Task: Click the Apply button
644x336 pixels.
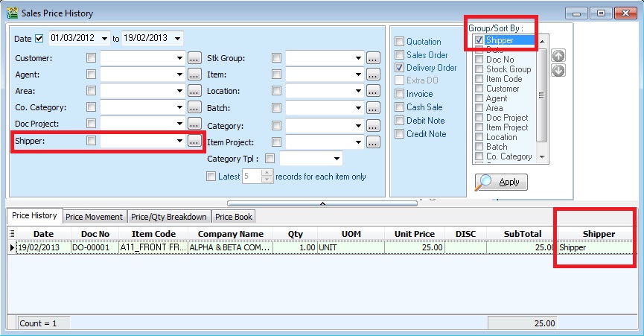Action: coord(501,183)
